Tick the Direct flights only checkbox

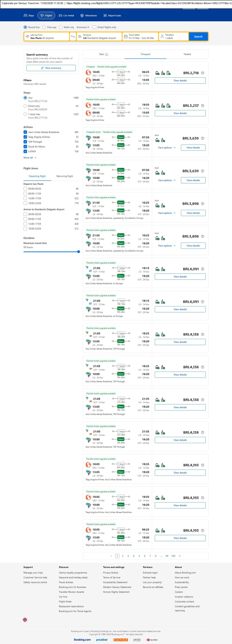[94, 27]
